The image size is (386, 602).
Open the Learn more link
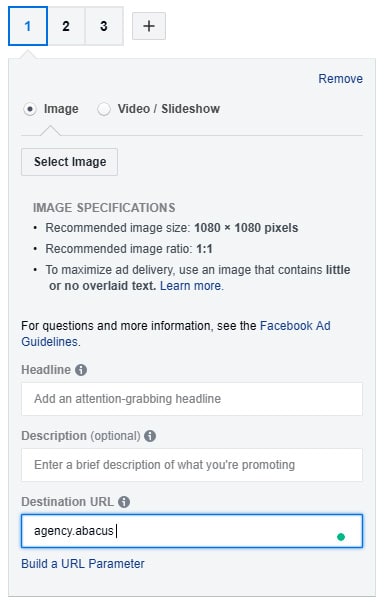191,286
